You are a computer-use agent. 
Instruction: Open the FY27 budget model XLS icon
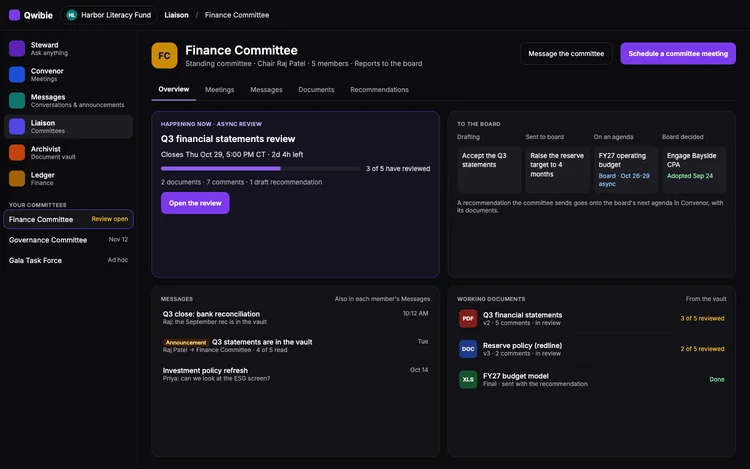point(468,380)
